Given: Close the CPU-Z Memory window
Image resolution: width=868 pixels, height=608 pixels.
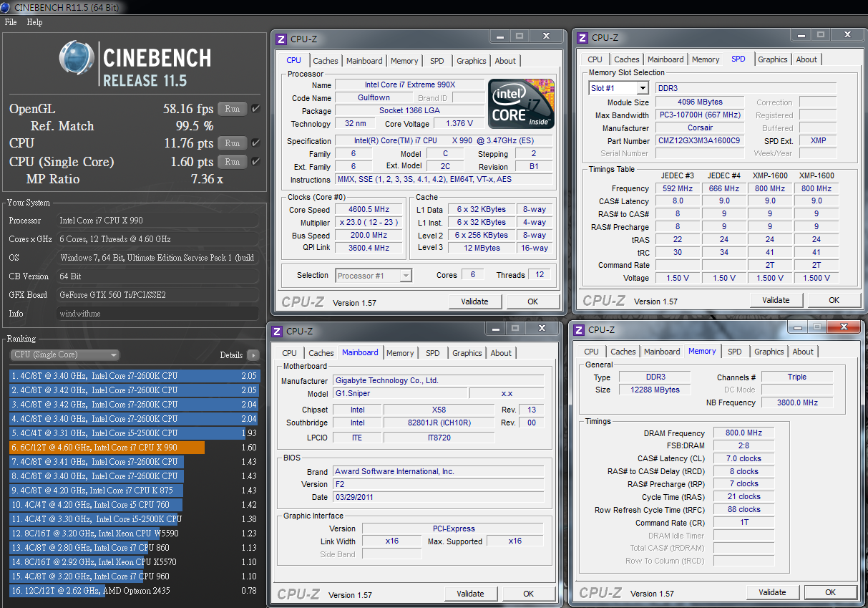Looking at the screenshot, I should (845, 327).
